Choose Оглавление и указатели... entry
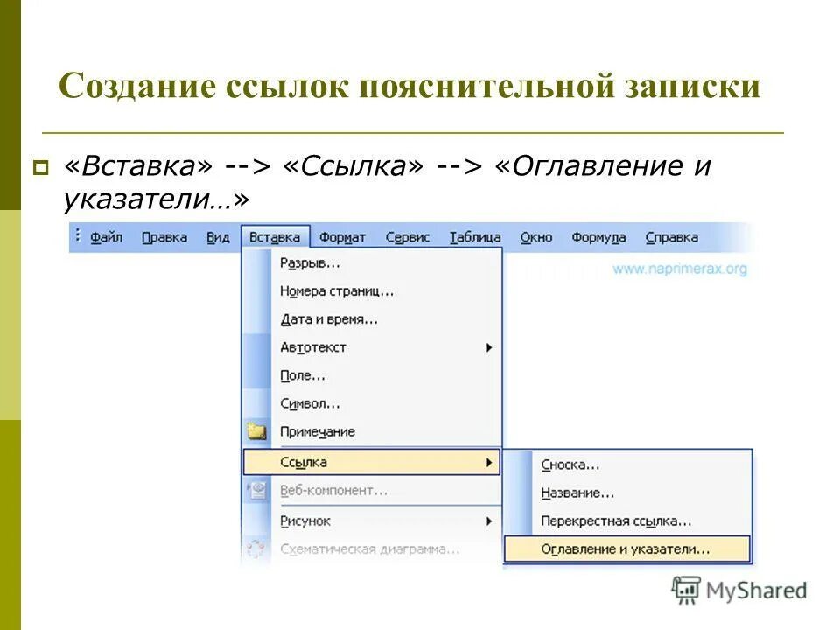Viewport: 840px width, 630px height. [627, 549]
